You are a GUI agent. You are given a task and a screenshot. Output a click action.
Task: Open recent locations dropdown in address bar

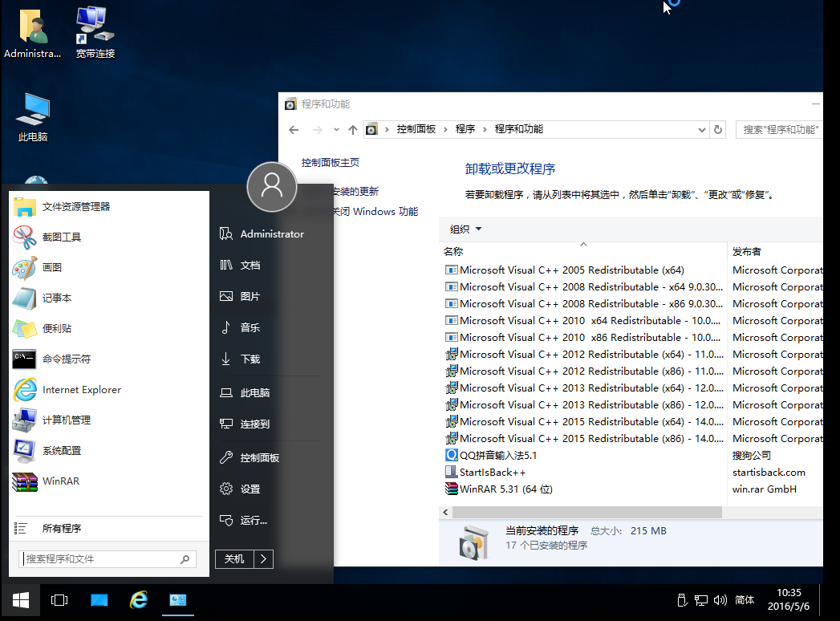pos(336,130)
